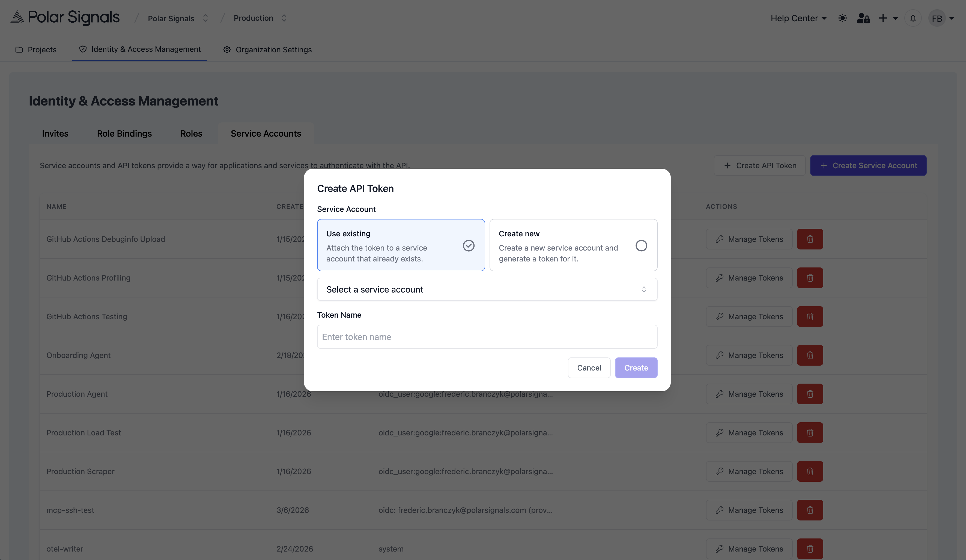966x560 pixels.
Task: Cancel the Create API Token dialog
Action: click(x=589, y=367)
